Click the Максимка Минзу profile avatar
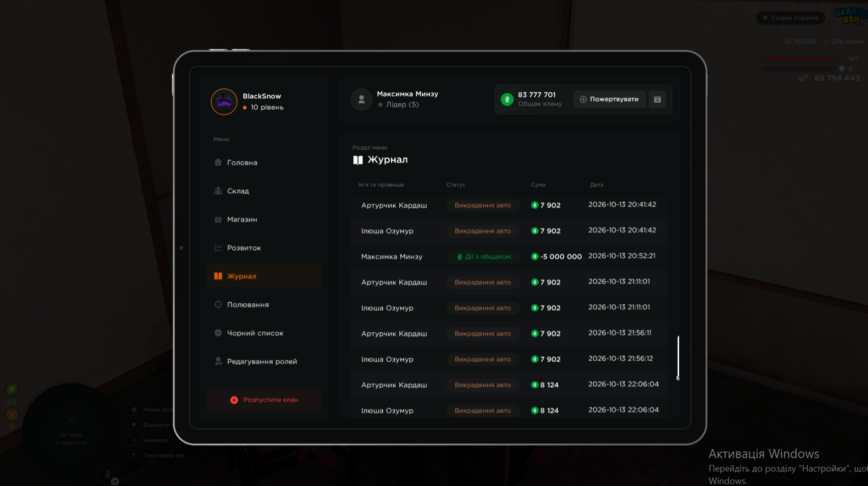Image resolution: width=868 pixels, height=486 pixels. [x=361, y=99]
